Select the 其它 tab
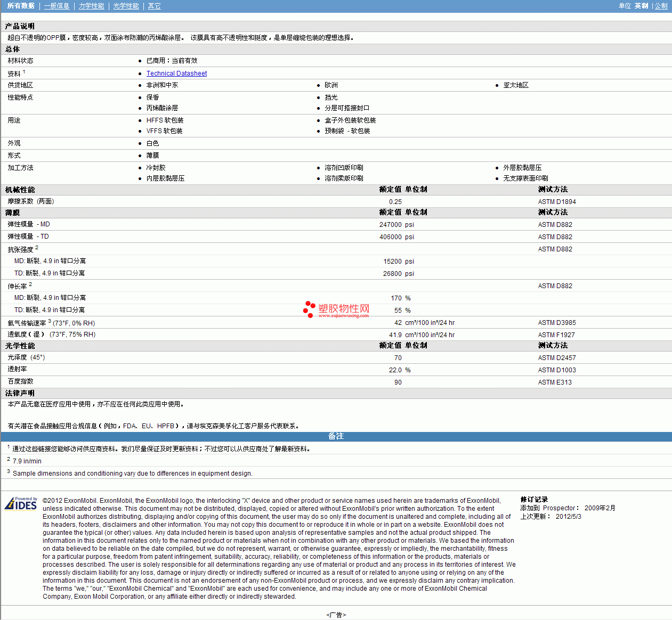 tap(154, 6)
